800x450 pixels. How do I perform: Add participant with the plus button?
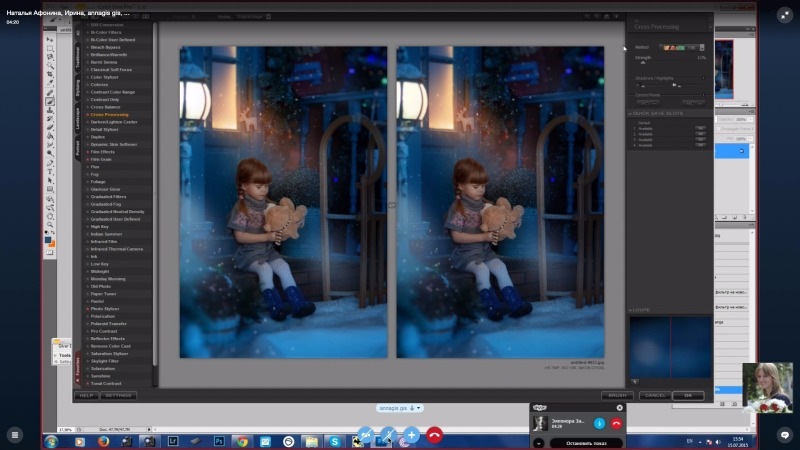coord(411,435)
